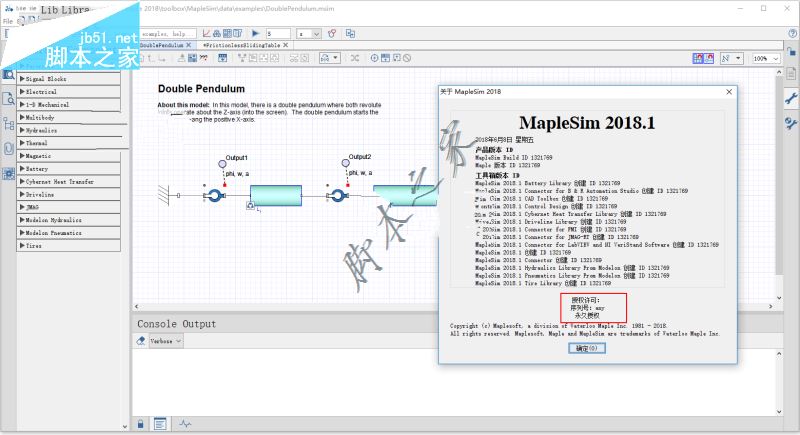Expand the Multibody library
The height and width of the screenshot is (435, 800).
click(69, 117)
